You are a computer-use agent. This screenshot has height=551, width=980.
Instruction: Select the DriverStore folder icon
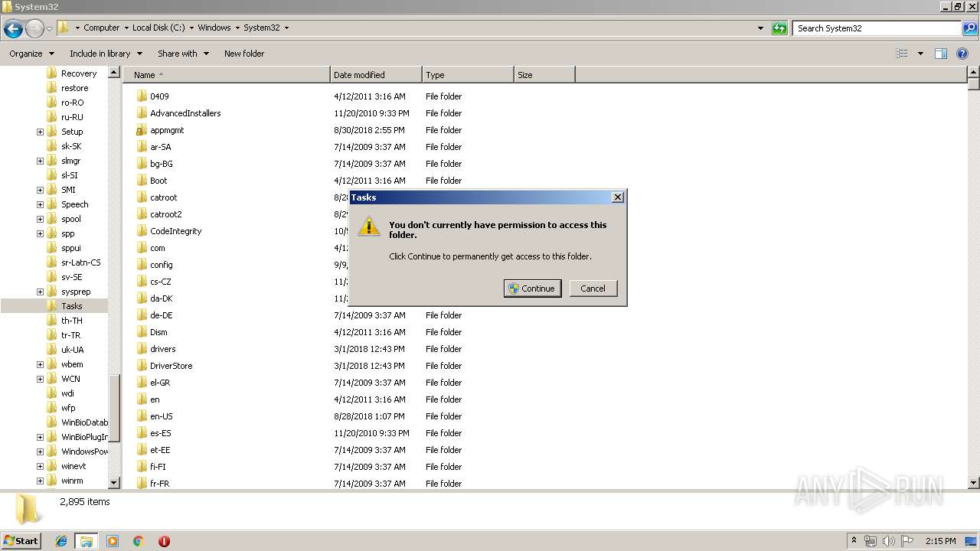click(141, 366)
